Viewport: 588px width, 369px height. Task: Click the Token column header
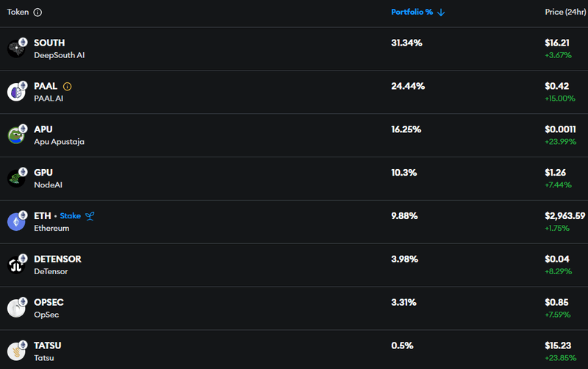pos(18,12)
